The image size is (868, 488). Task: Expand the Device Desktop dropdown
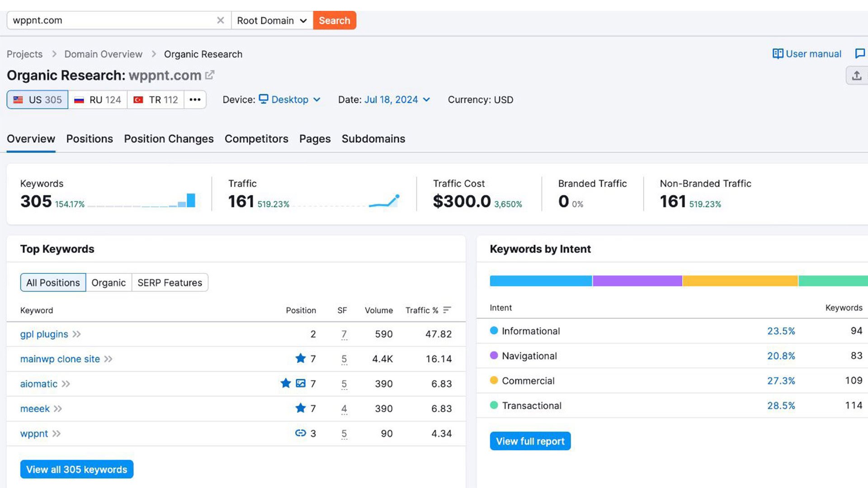[290, 99]
